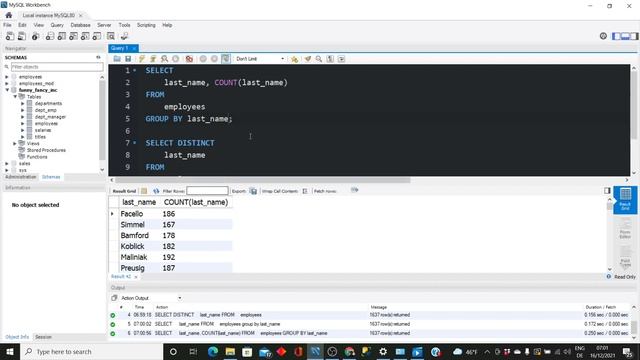640x360 pixels.
Task: Refresh the SCHEMAS list
Action: (98, 57)
